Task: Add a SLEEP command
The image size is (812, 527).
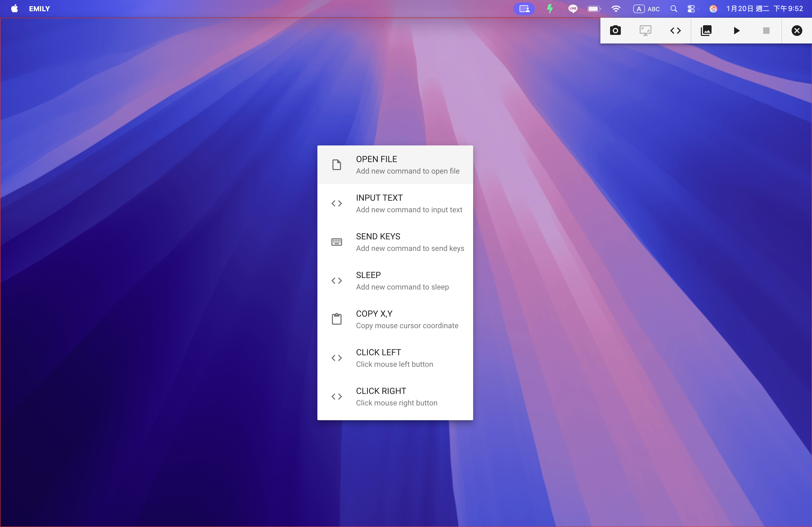Action: point(395,281)
